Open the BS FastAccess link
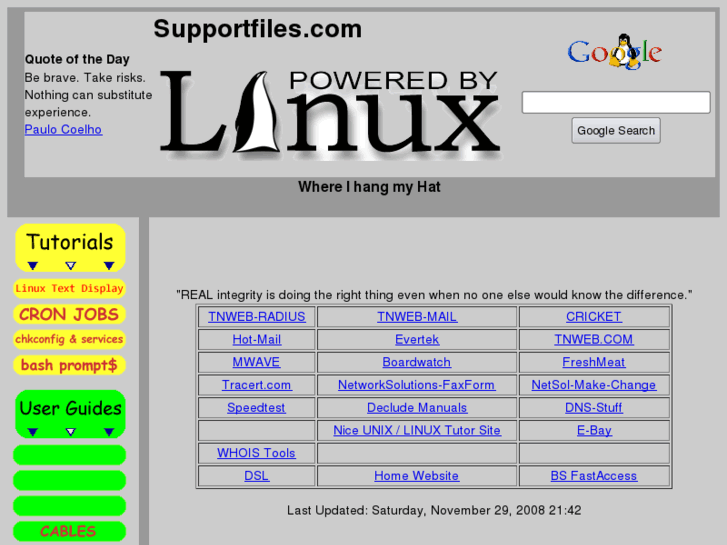Screen dimensions: 727x545 (594, 475)
